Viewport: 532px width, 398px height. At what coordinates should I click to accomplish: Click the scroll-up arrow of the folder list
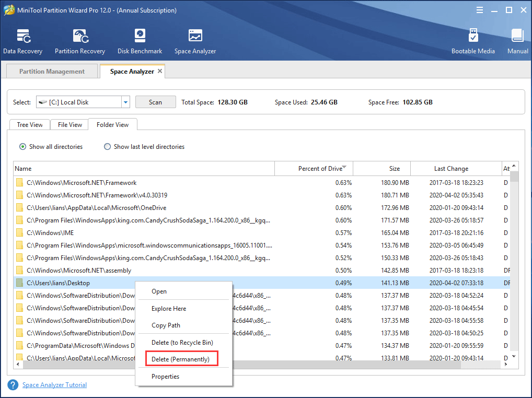(x=514, y=166)
